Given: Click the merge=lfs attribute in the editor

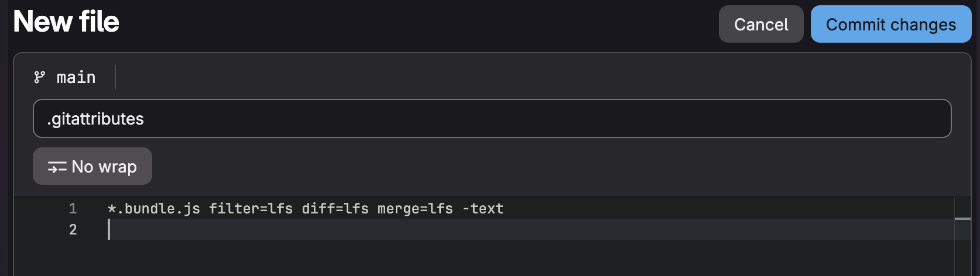Looking at the screenshot, I should (415, 209).
